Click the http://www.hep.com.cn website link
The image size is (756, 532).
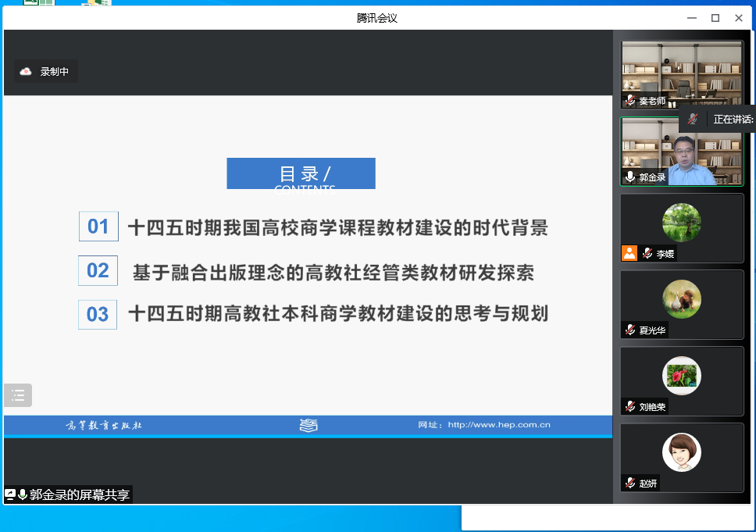pyautogui.click(x=499, y=425)
